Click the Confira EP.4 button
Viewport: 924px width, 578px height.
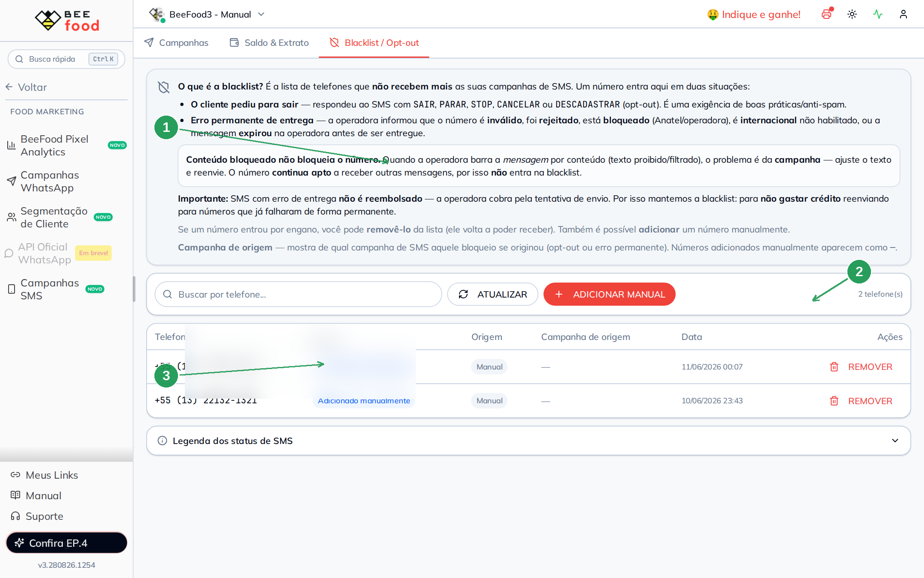tap(66, 543)
